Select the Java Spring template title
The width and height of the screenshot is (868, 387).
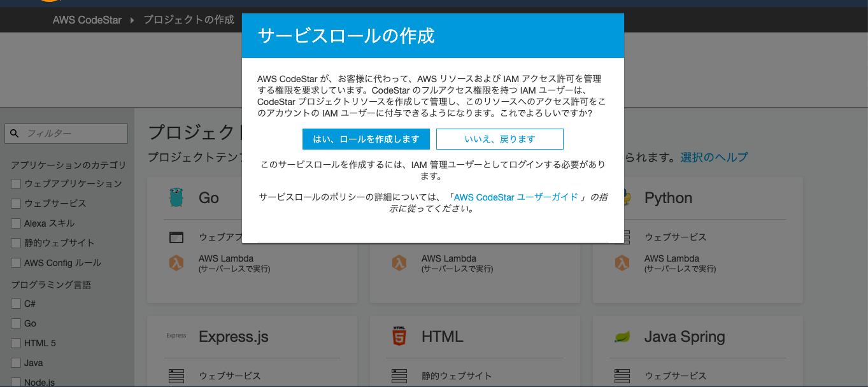[x=685, y=337]
